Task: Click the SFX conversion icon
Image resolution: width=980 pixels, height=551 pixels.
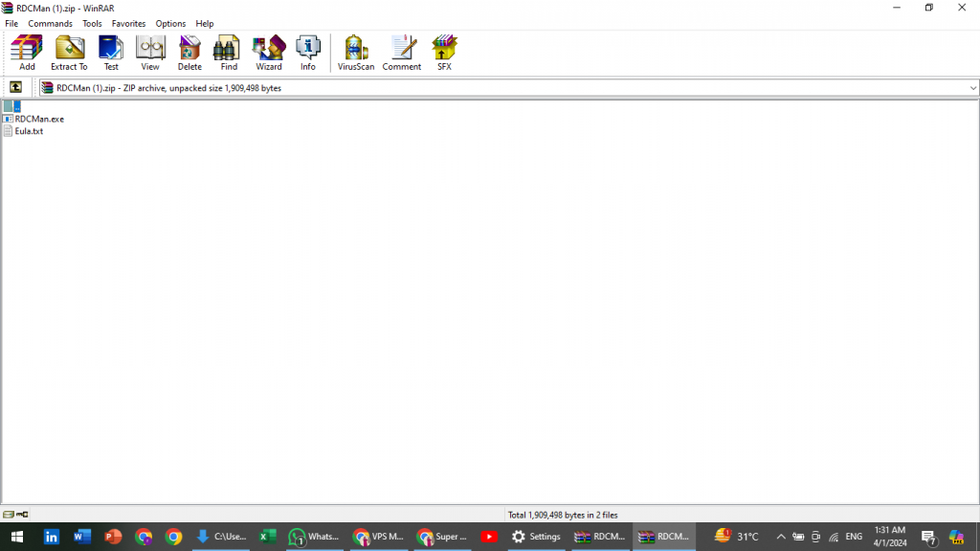Action: point(443,53)
